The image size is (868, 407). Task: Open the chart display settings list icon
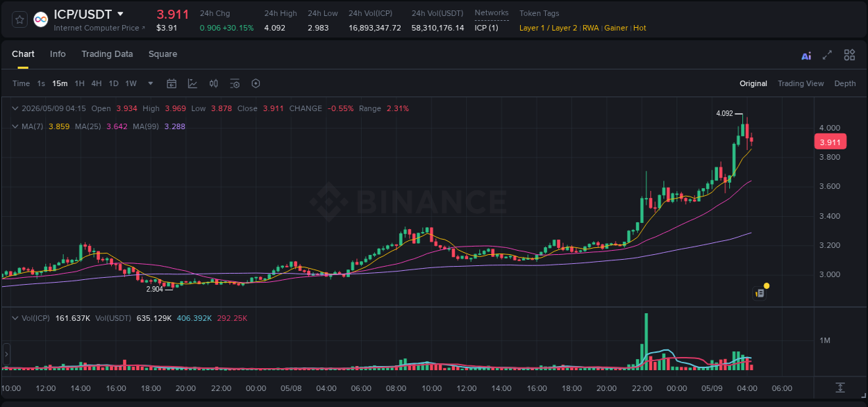click(x=235, y=83)
